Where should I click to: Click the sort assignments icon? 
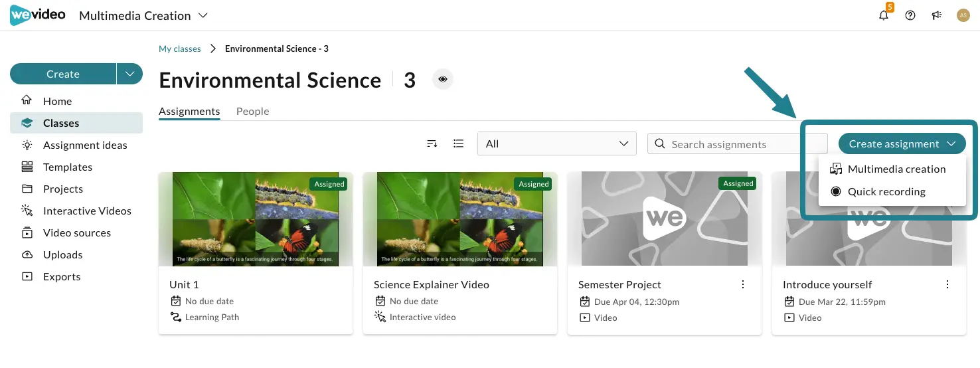[432, 143]
